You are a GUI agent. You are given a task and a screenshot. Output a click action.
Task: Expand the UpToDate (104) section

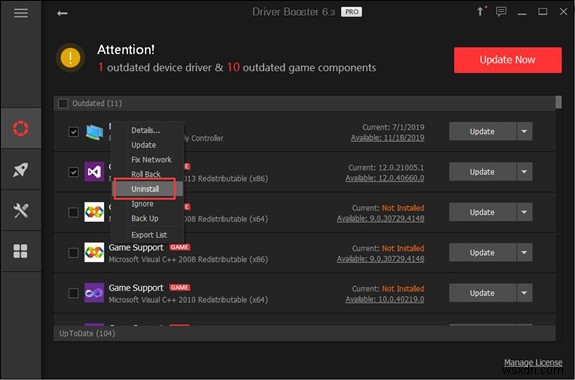pyautogui.click(x=304, y=333)
